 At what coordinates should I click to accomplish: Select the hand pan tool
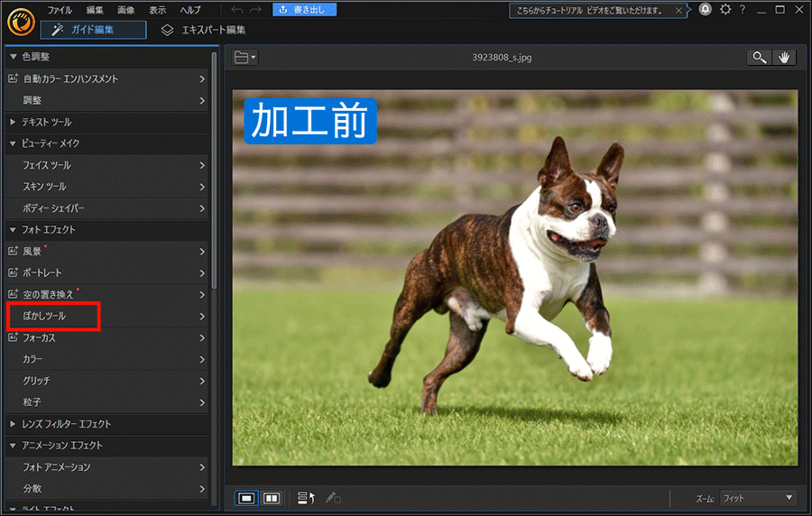pos(784,58)
